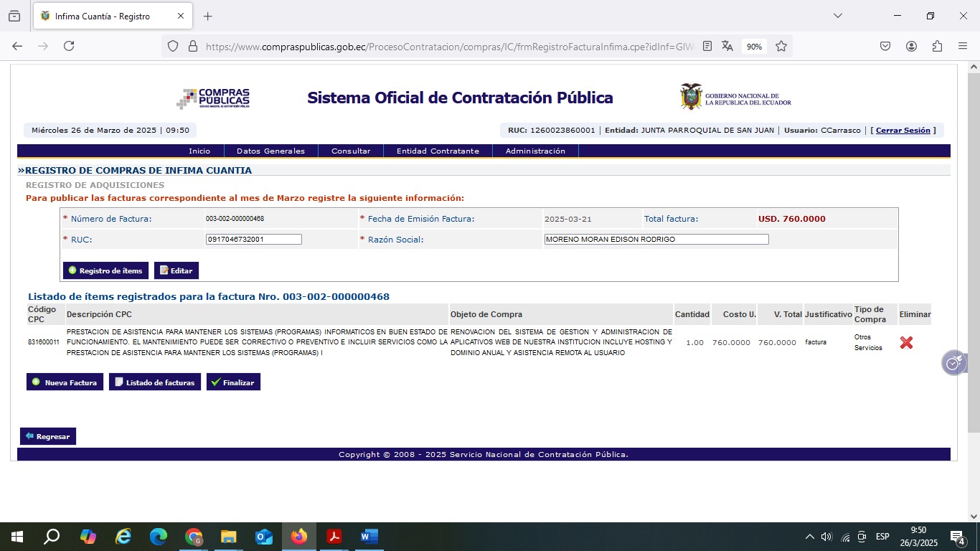The height and width of the screenshot is (551, 980).
Task: Click the translate page icon in address bar
Action: click(727, 46)
